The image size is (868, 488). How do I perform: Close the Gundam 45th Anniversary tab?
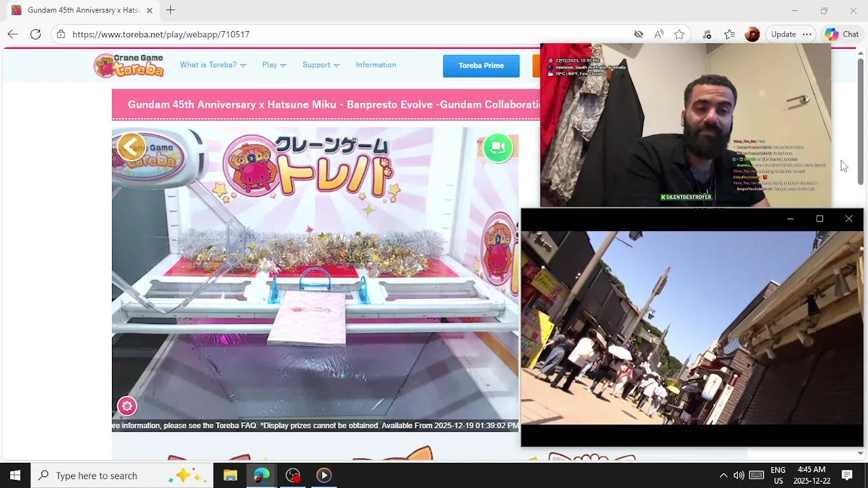(x=149, y=10)
